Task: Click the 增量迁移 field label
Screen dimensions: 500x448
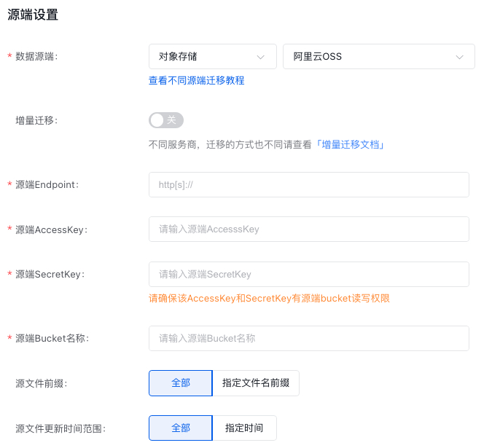Action: [36, 120]
